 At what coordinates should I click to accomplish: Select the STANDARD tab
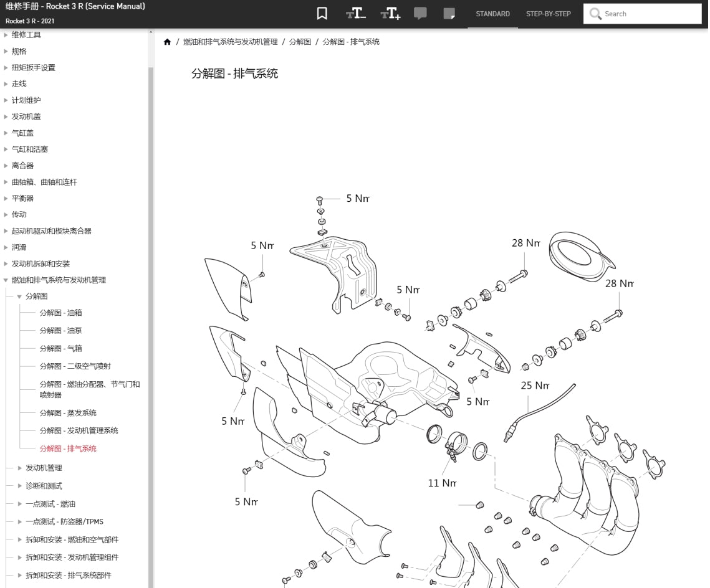492,14
